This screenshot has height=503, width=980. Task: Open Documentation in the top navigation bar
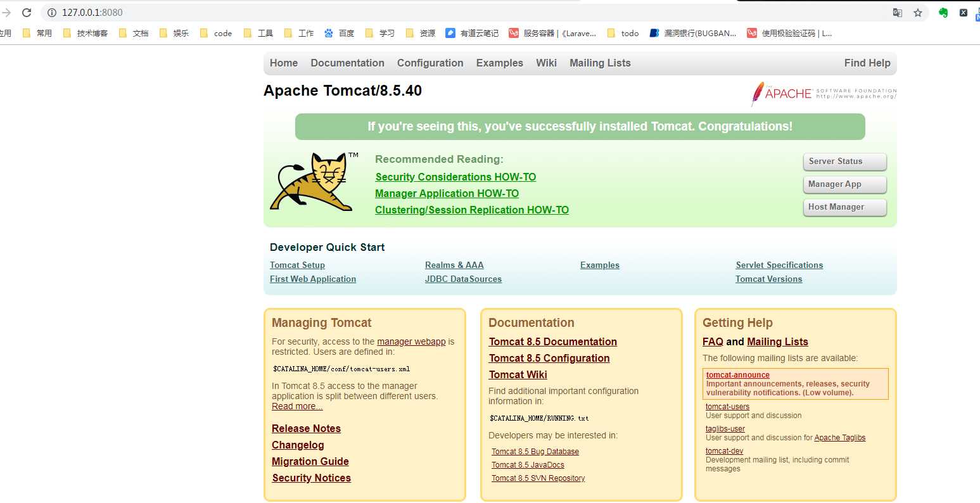click(x=347, y=63)
